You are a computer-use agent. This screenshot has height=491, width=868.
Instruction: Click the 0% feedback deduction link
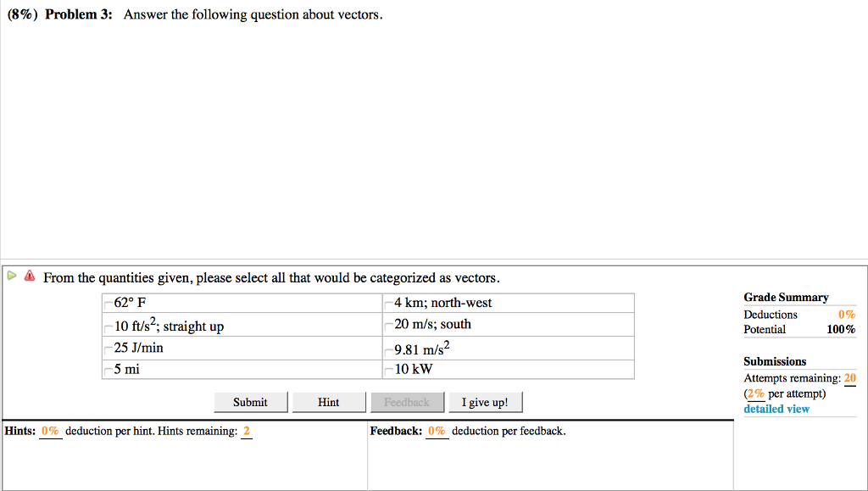click(437, 431)
